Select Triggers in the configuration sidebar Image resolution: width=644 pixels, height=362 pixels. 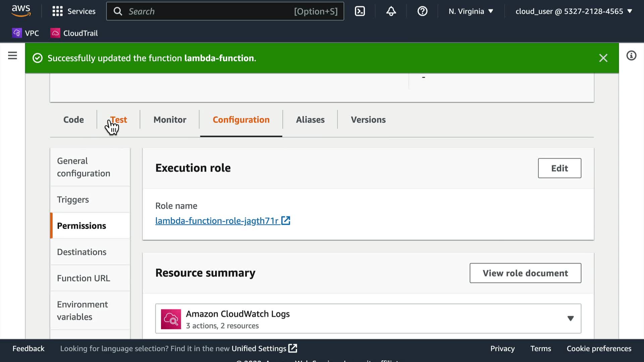(73, 200)
